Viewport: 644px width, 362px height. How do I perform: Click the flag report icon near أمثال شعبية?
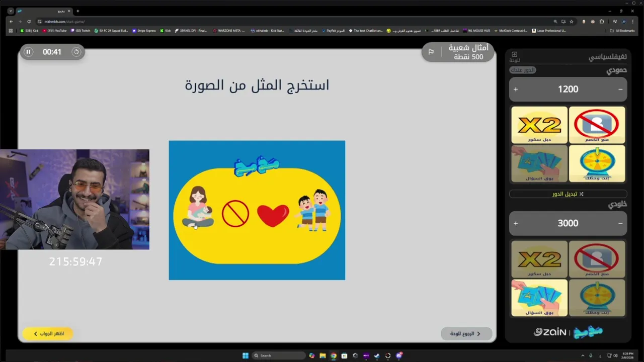[x=431, y=52]
